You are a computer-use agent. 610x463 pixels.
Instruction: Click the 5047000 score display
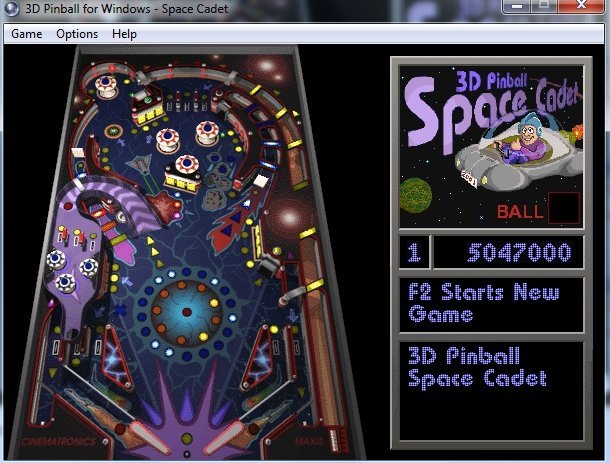tap(509, 252)
